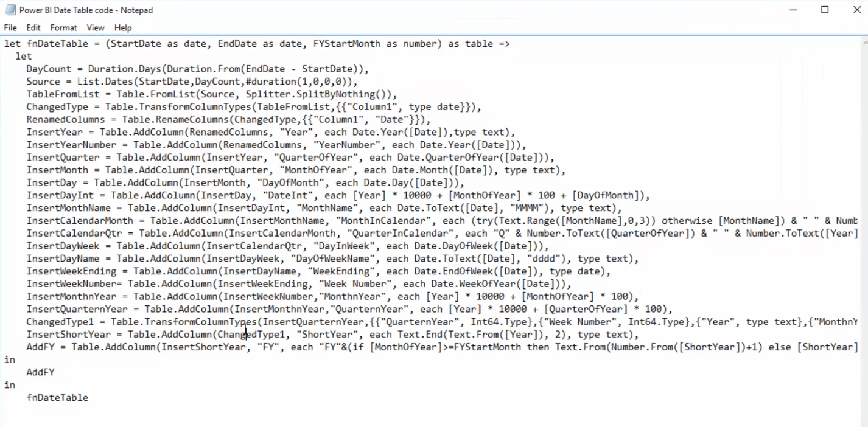Viewport: 868px width, 427px height.
Task: Click #duration(1,0,0,0) in Source line
Action: click(296, 82)
